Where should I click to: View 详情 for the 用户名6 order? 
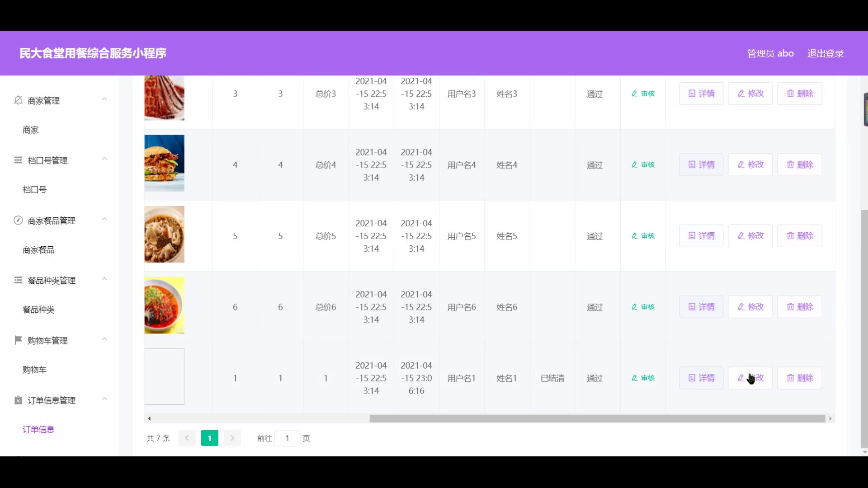click(x=701, y=307)
